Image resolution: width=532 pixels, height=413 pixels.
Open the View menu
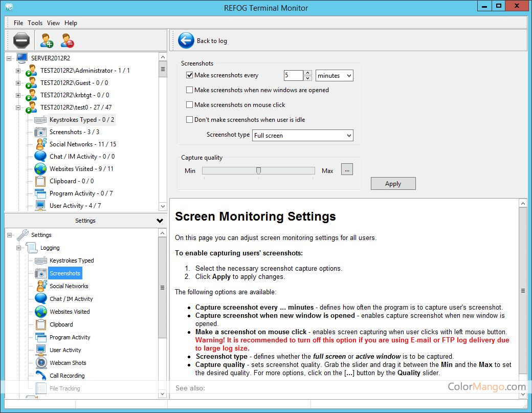(x=53, y=23)
